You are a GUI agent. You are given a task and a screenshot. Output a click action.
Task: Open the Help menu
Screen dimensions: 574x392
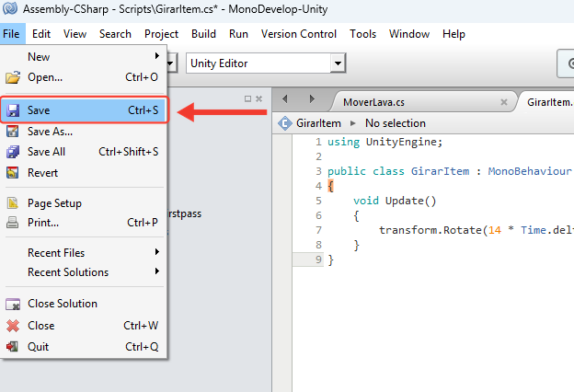(x=453, y=34)
